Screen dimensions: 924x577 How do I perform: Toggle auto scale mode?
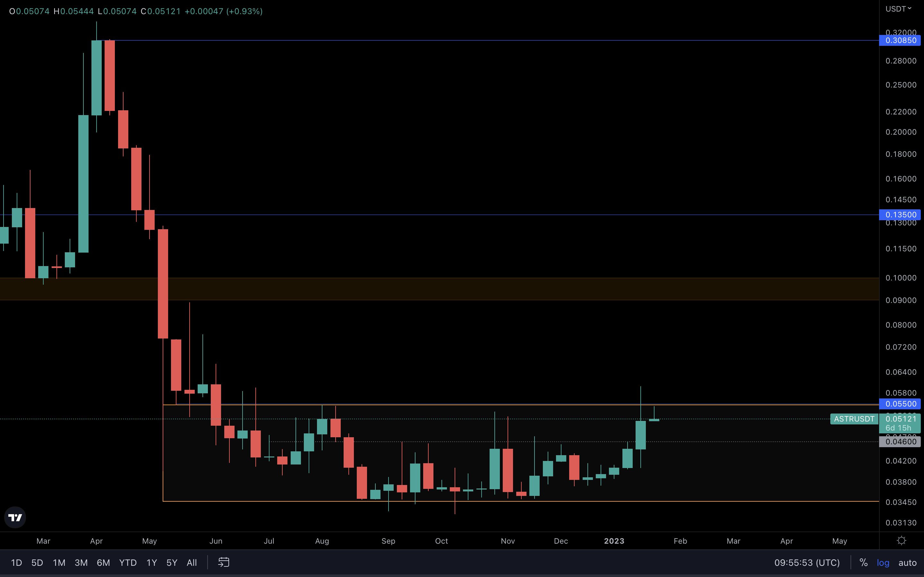click(x=907, y=563)
